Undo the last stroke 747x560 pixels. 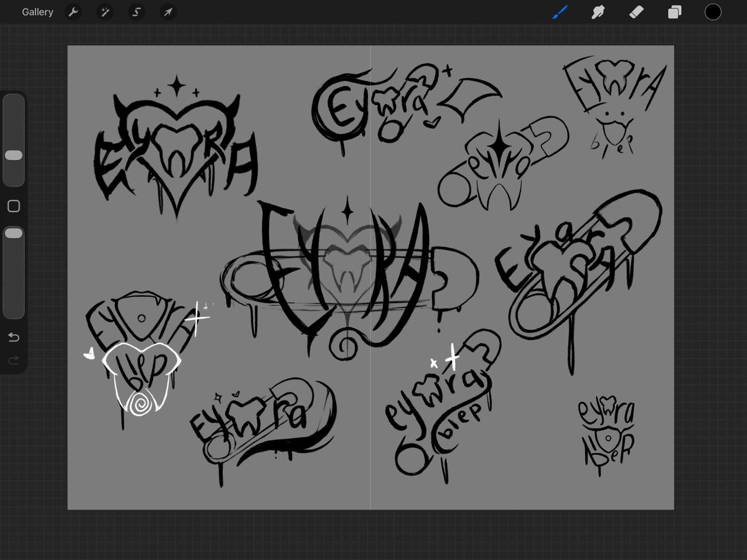click(14, 337)
